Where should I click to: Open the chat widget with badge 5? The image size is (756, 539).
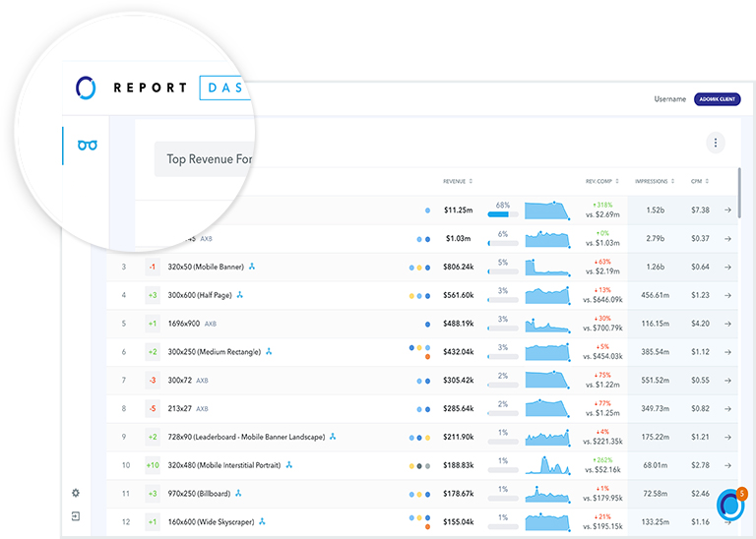(730, 504)
